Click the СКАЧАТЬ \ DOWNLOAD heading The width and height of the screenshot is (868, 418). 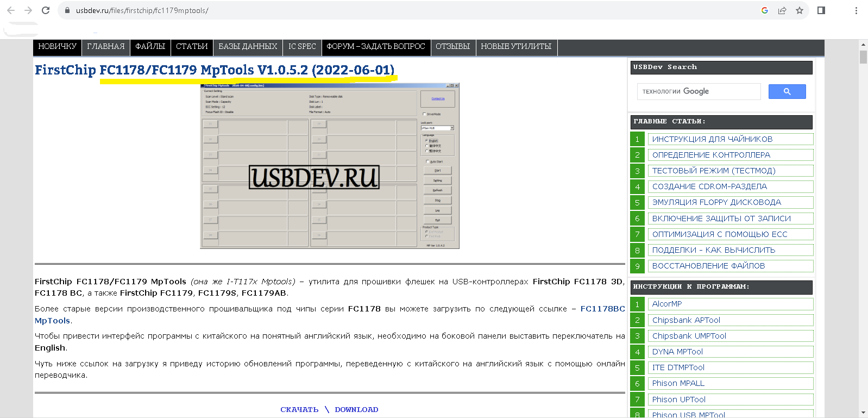[x=329, y=409]
